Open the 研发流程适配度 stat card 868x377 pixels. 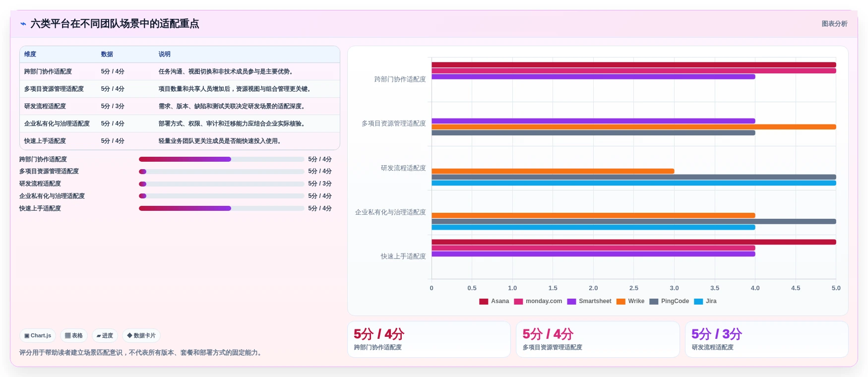pyautogui.click(x=767, y=339)
